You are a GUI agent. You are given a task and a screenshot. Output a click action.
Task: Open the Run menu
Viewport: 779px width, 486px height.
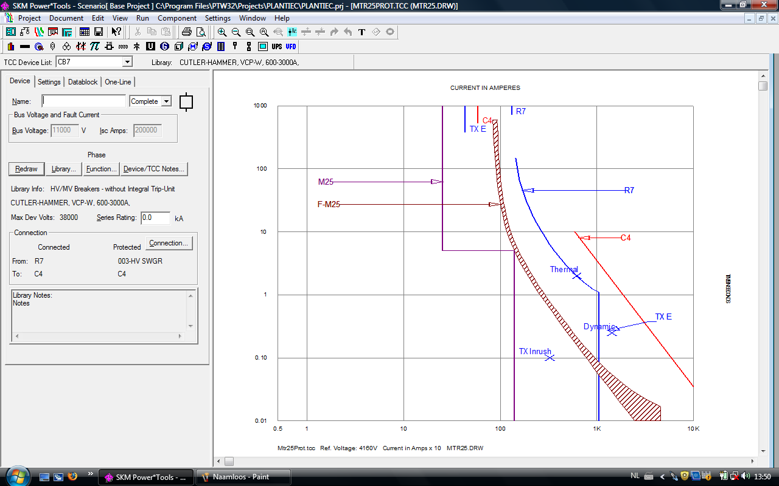[x=143, y=18]
